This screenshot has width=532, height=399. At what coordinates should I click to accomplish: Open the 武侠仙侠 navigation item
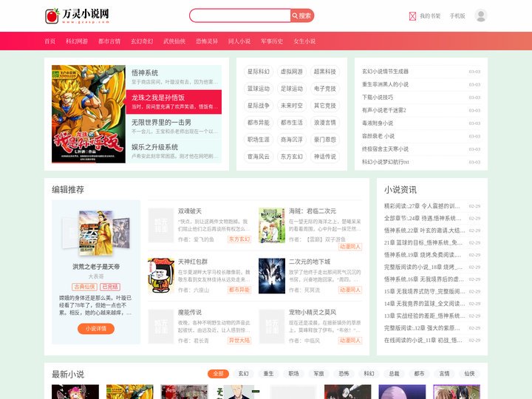coord(174,41)
